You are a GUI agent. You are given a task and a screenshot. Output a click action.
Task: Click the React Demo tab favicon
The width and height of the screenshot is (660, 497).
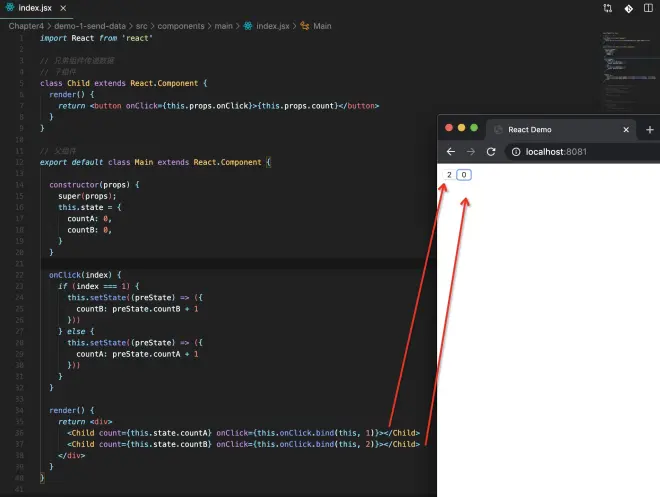coord(498,130)
